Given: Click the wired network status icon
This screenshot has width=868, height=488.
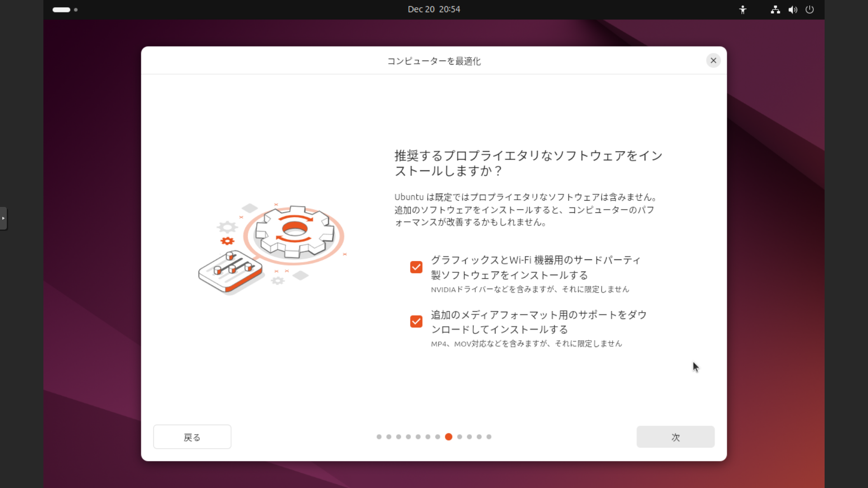Looking at the screenshot, I should pyautogui.click(x=775, y=9).
